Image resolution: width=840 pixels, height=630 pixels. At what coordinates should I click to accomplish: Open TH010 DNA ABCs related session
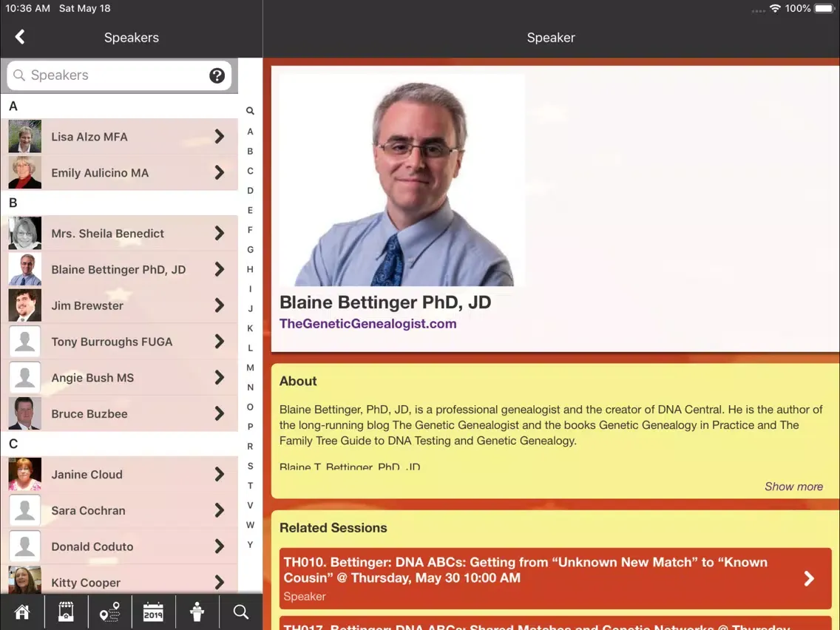(x=555, y=578)
